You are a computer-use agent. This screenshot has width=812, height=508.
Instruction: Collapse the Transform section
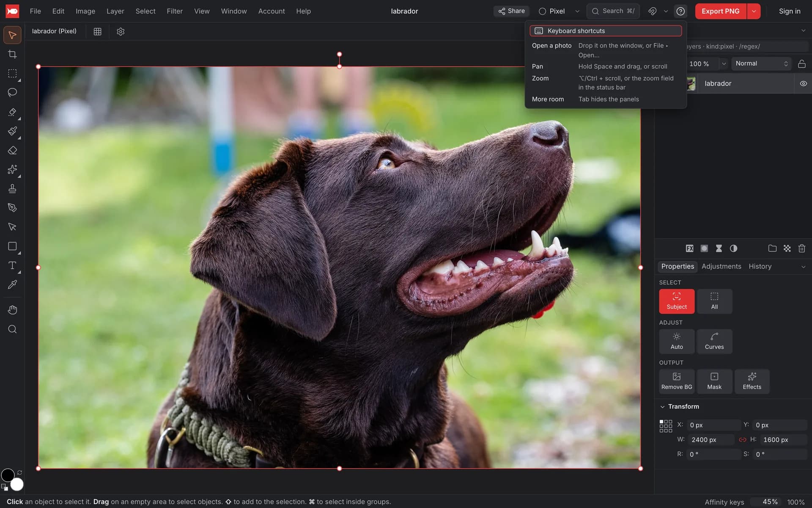663,407
